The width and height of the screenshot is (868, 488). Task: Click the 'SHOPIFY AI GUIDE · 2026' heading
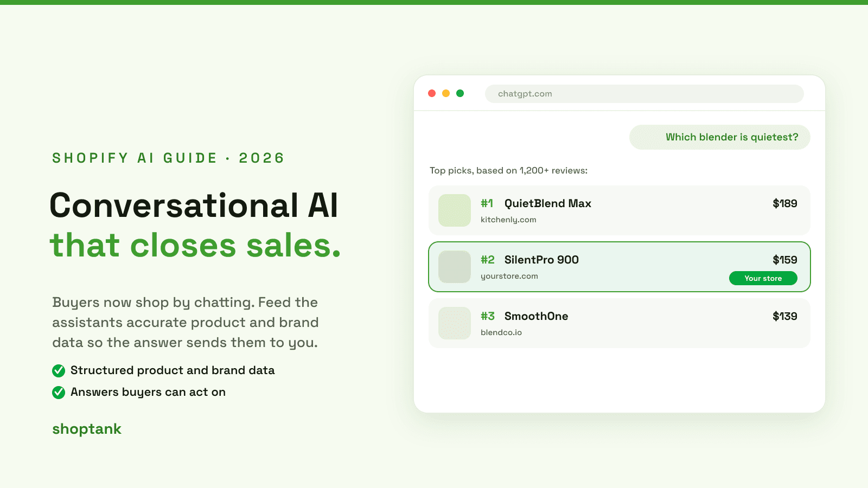point(168,158)
